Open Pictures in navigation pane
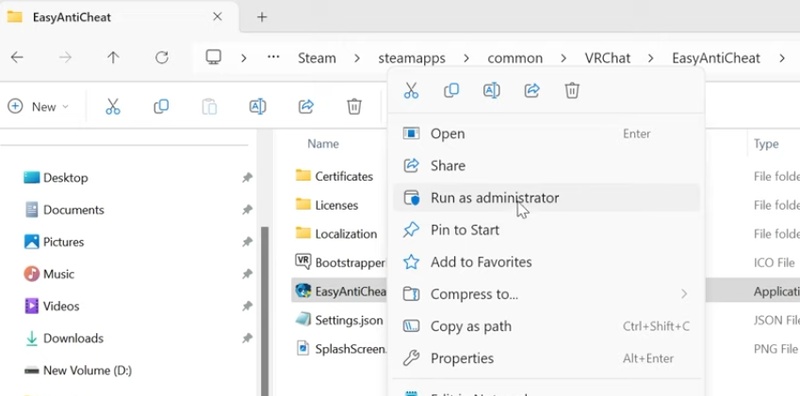The width and height of the screenshot is (800, 396). coord(54,242)
